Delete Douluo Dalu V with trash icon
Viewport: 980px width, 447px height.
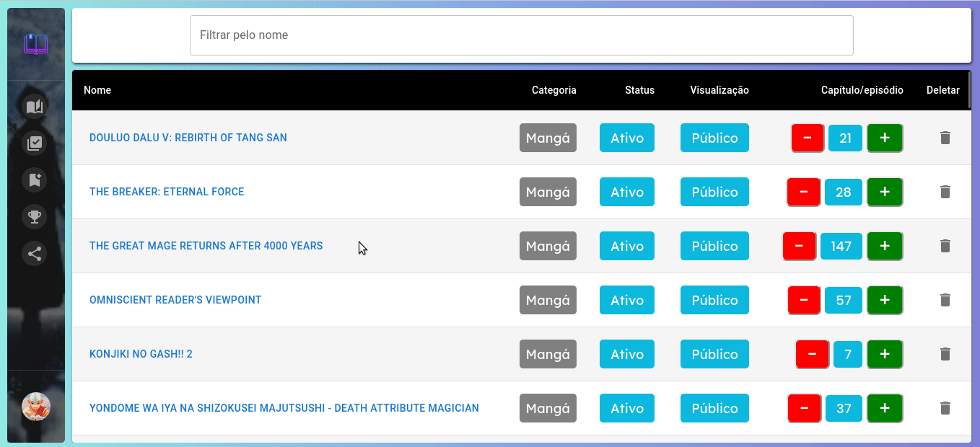click(x=945, y=138)
